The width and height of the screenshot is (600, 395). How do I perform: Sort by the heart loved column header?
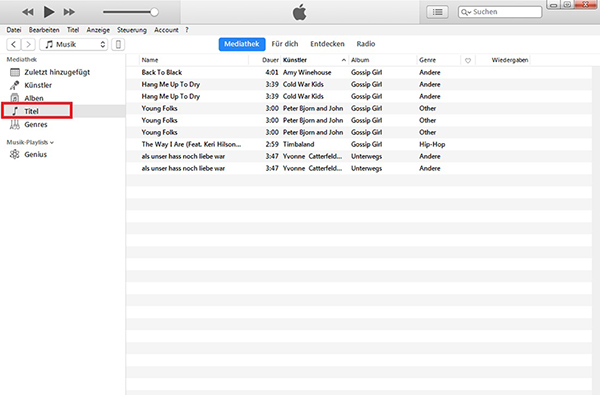(x=468, y=60)
